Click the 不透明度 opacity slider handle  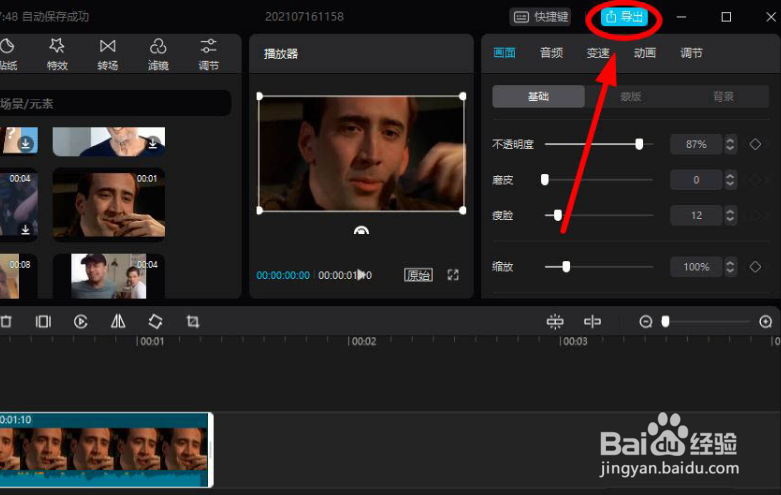(x=639, y=144)
